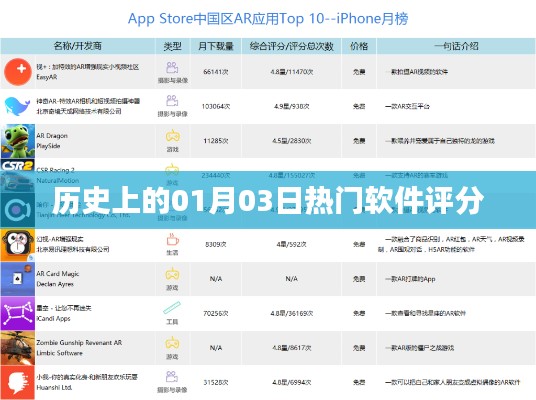
Task: Click the 综合评分/评分总次数 column header
Action: tap(291, 46)
